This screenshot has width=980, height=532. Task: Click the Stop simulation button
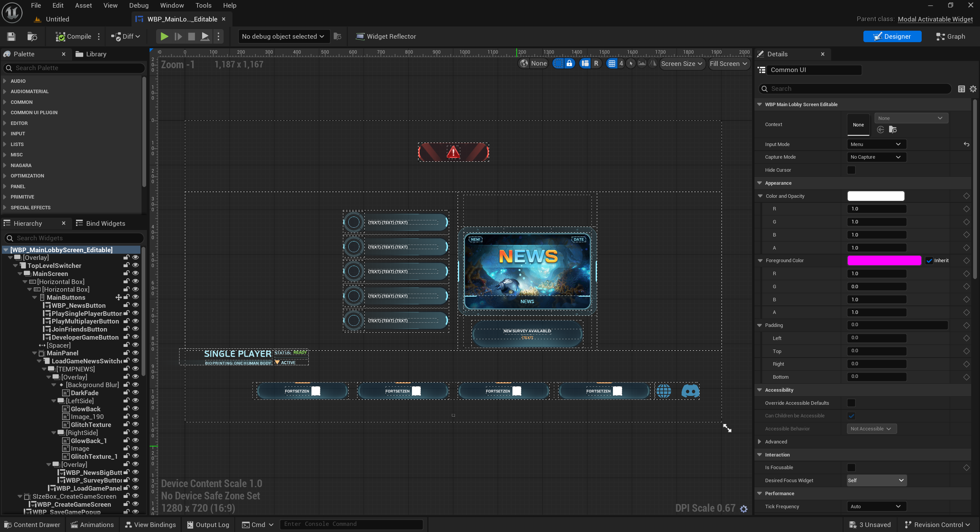[x=191, y=36]
